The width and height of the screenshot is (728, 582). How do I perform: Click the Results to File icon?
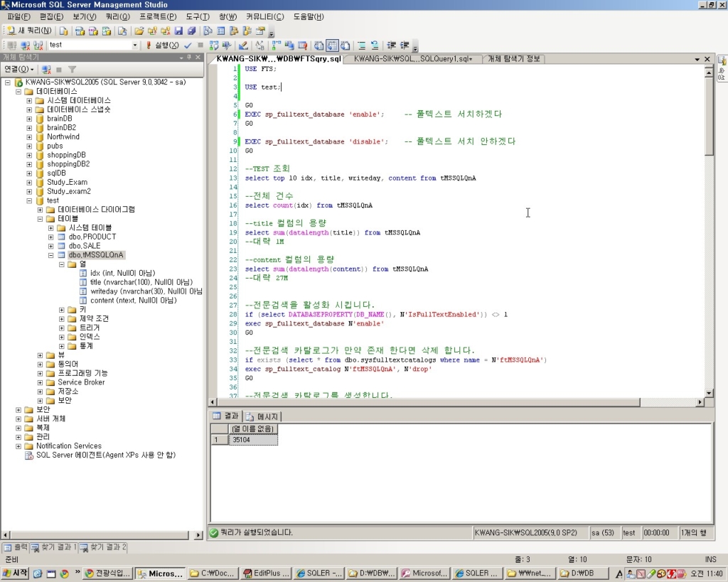pos(345,45)
